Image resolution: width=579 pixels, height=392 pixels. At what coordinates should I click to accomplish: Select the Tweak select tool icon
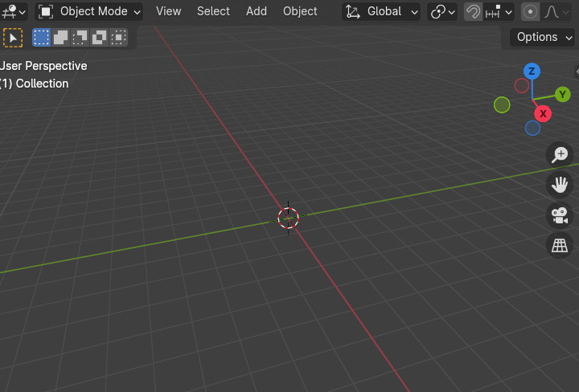pyautogui.click(x=13, y=38)
